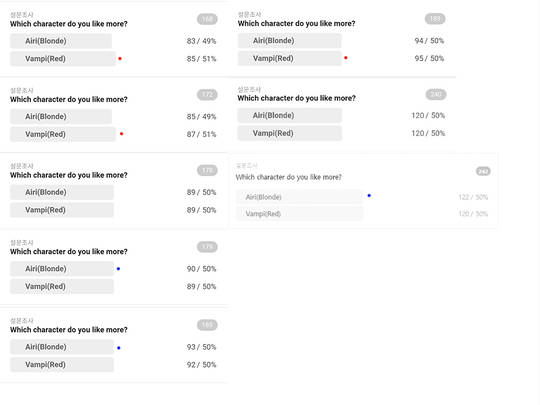
Task: Click the red dot beside the Vampi(Red) 87-vote bar
Action: coord(122,134)
